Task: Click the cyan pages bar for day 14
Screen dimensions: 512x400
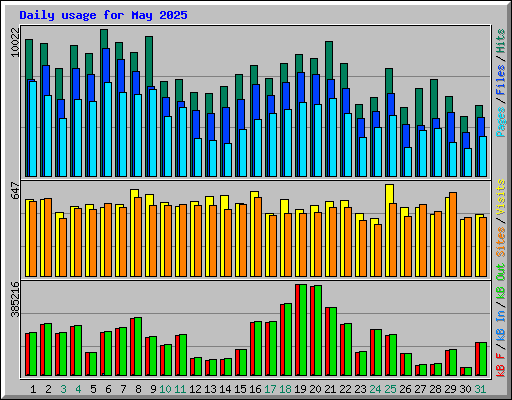Action: tap(228, 160)
